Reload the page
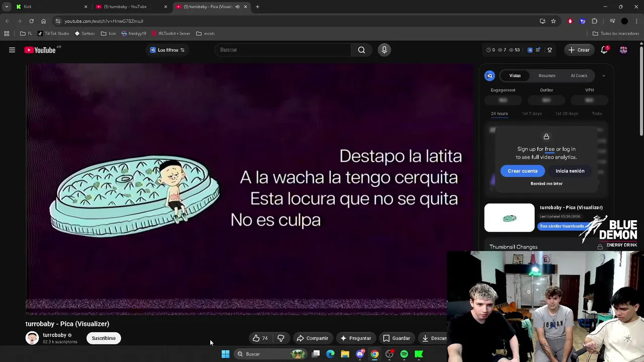Viewport: 644px width, 362px height. point(31,21)
